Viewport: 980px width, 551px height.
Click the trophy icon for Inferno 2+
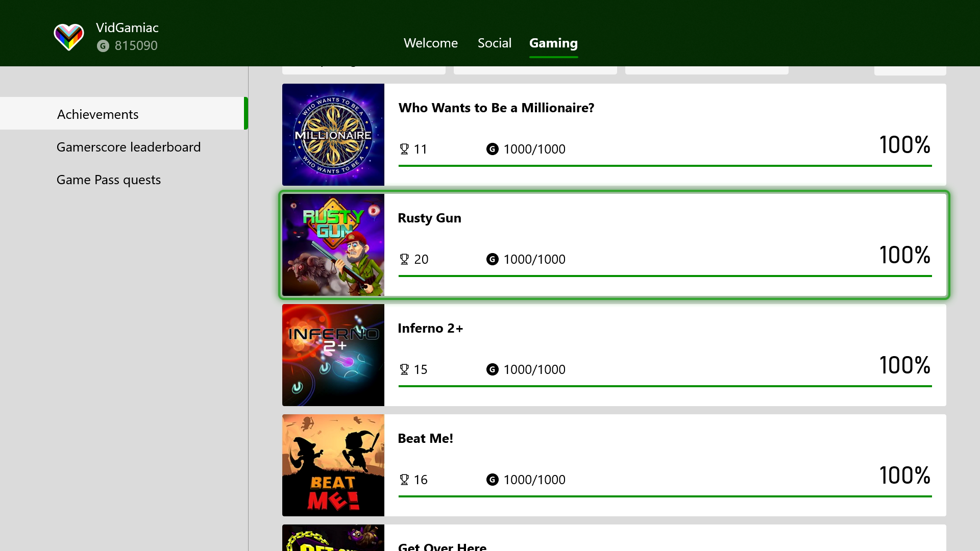(x=404, y=369)
